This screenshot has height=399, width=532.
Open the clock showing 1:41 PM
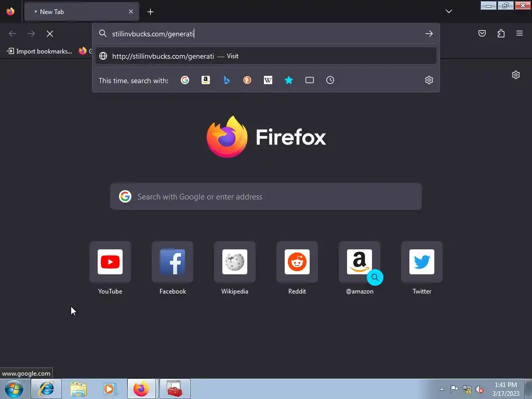[506, 389]
